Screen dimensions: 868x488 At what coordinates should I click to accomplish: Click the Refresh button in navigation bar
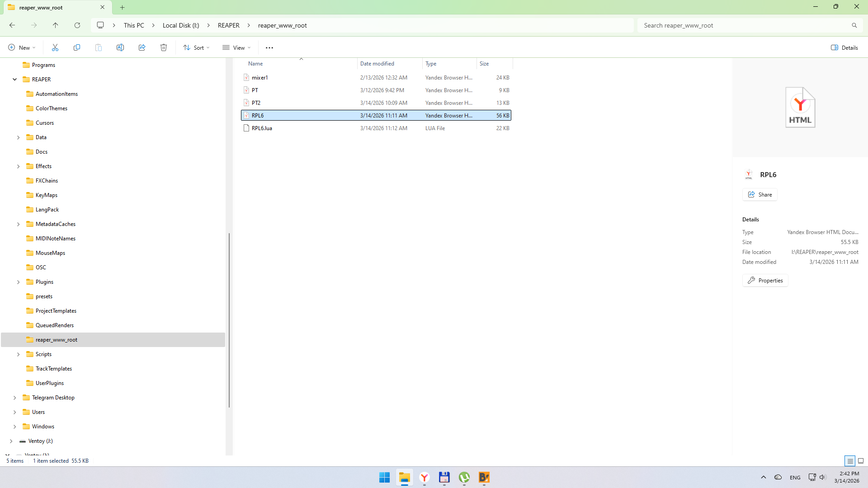pyautogui.click(x=77, y=25)
